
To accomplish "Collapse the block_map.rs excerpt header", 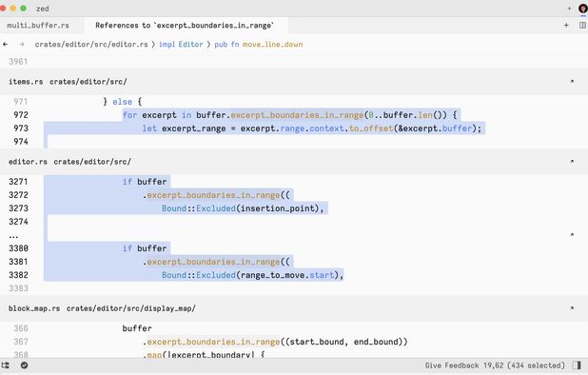I will point(572,308).
